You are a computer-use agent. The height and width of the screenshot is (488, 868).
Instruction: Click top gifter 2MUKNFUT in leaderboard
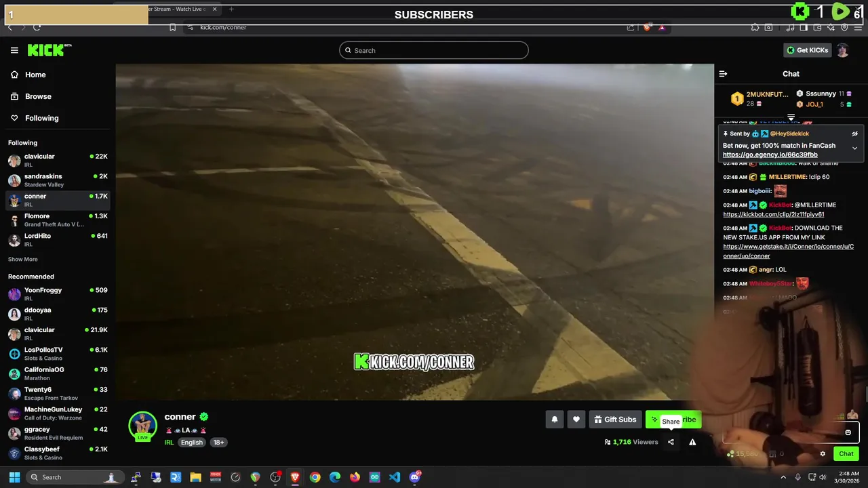tap(759, 98)
